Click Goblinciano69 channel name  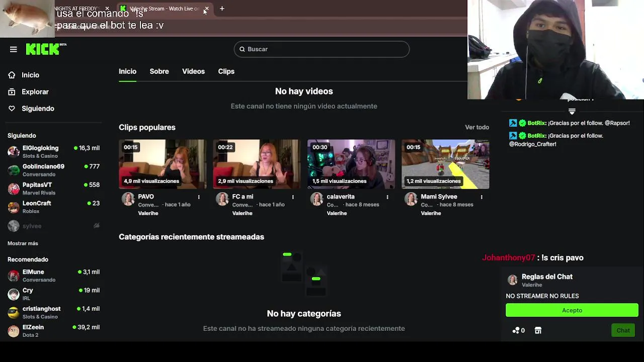[43, 166]
